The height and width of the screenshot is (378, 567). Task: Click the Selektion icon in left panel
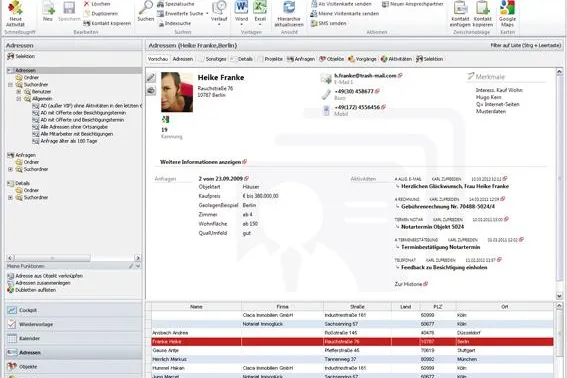[10, 56]
